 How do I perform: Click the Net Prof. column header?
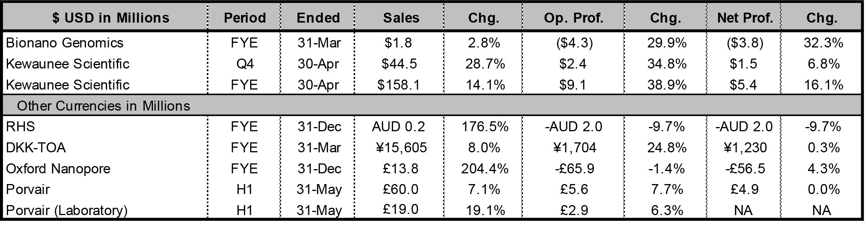pos(745,18)
